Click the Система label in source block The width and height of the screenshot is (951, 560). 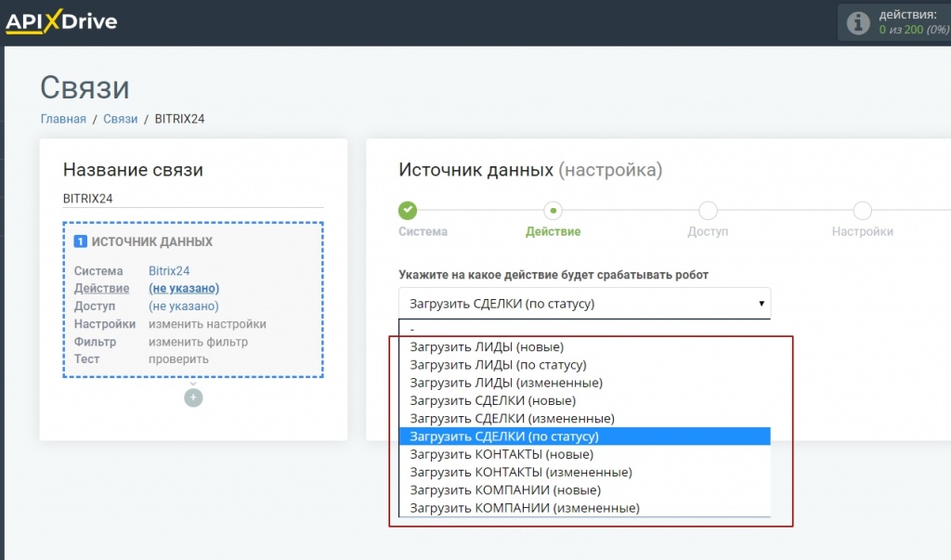point(98,270)
